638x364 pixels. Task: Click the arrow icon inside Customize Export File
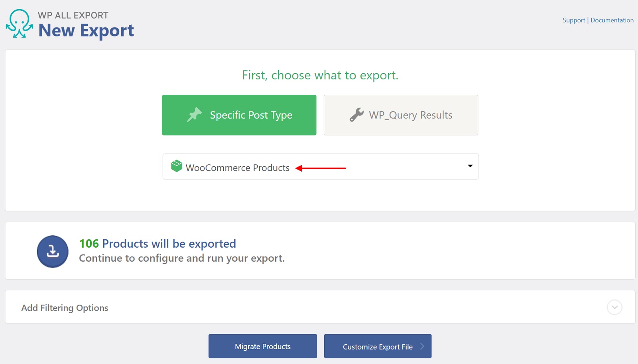click(422, 346)
